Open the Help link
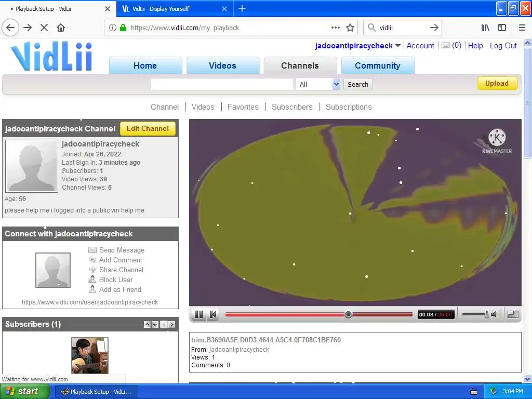The height and width of the screenshot is (399, 532). (475, 46)
